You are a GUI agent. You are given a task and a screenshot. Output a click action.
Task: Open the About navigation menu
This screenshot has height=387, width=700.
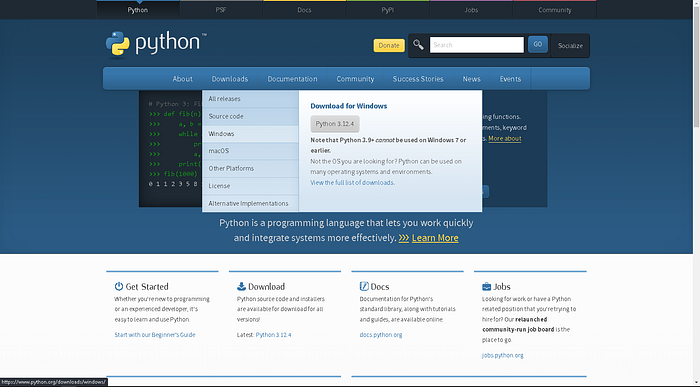[x=183, y=79]
